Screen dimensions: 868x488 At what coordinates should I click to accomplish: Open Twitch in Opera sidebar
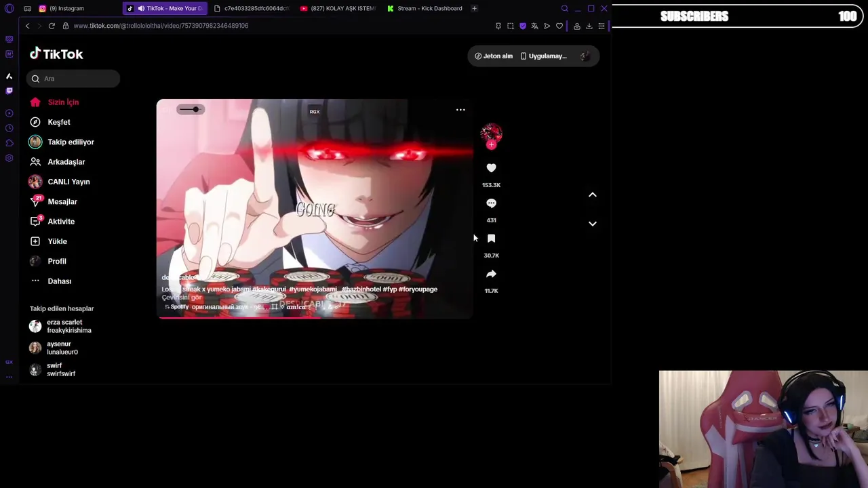pyautogui.click(x=9, y=91)
